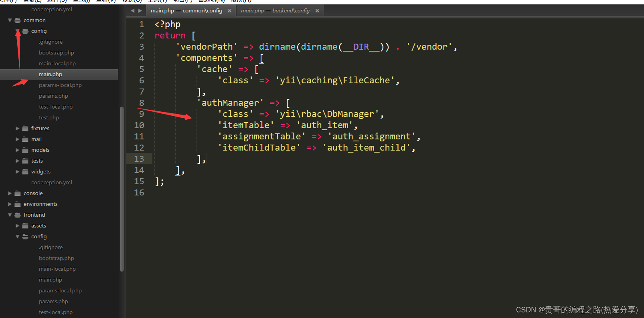Click 'yii\caching\FileCache' string
Image resolution: width=644 pixels, height=318 pixels.
pyautogui.click(x=335, y=81)
